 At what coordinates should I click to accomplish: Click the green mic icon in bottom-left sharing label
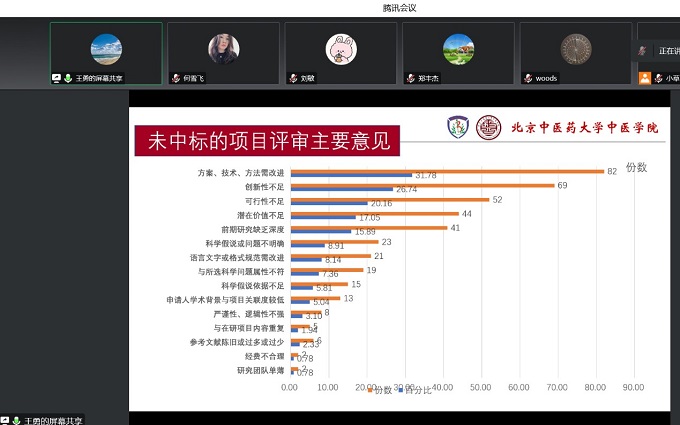pyautogui.click(x=16, y=420)
